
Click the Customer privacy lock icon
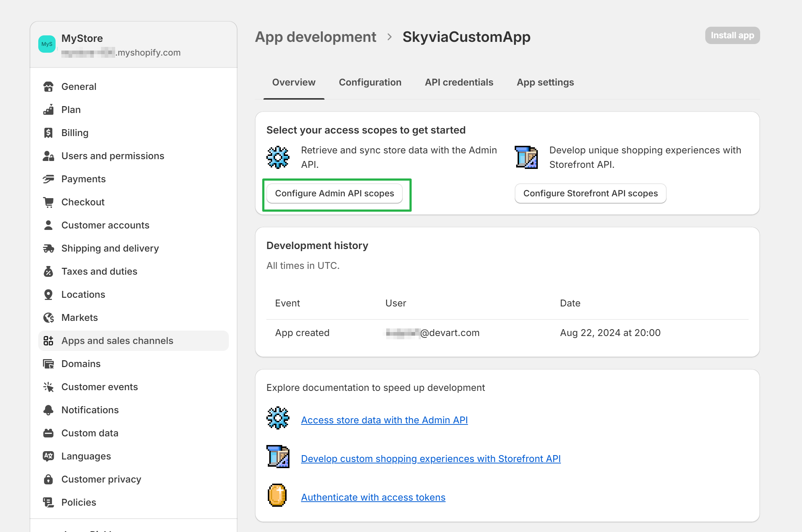(x=48, y=479)
